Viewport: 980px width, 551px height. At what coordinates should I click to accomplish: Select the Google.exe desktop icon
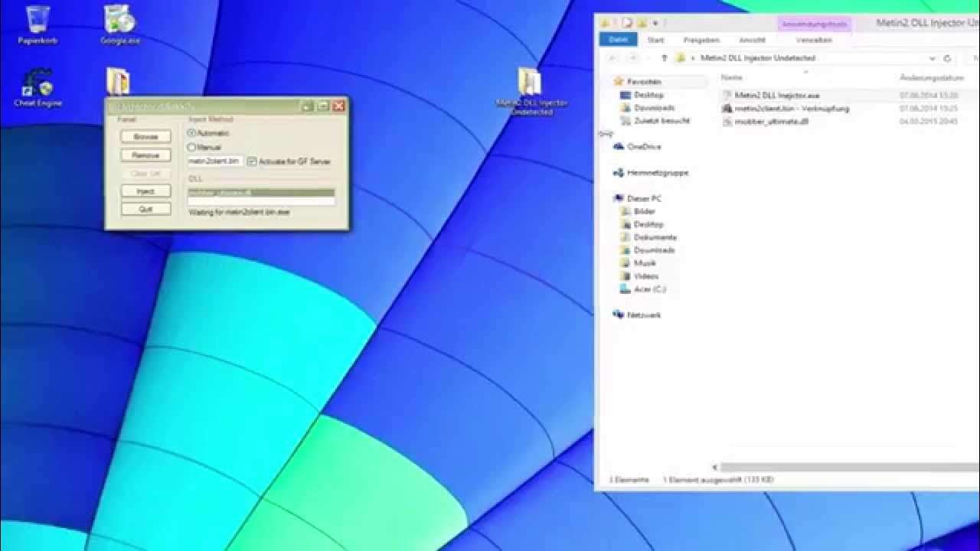119,24
